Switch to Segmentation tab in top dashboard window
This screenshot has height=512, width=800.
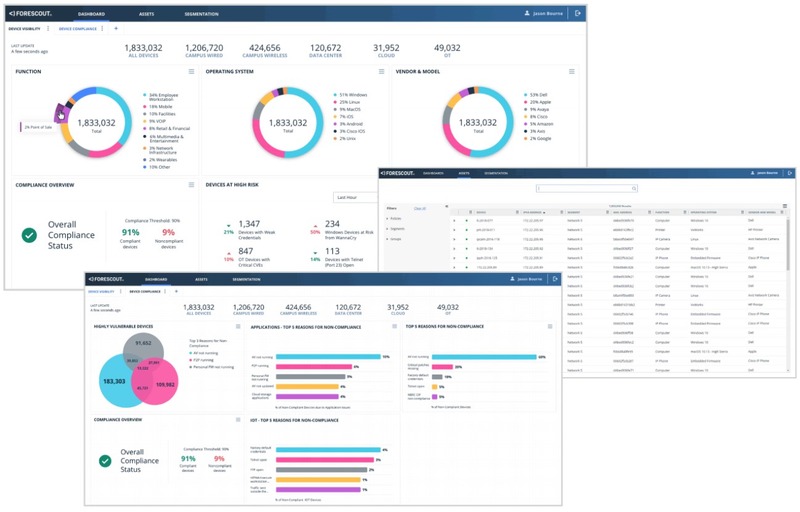click(201, 14)
